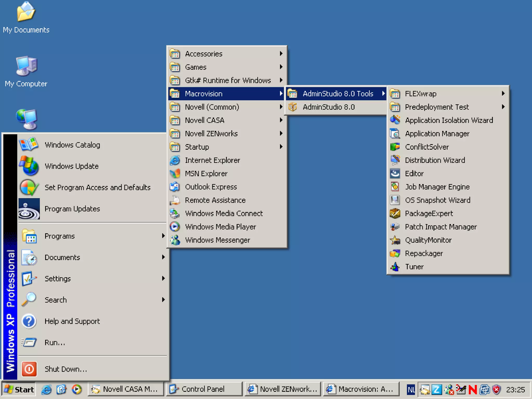Image resolution: width=532 pixels, height=399 pixels.
Task: Launch Application Manager icon
Action: (x=395, y=134)
